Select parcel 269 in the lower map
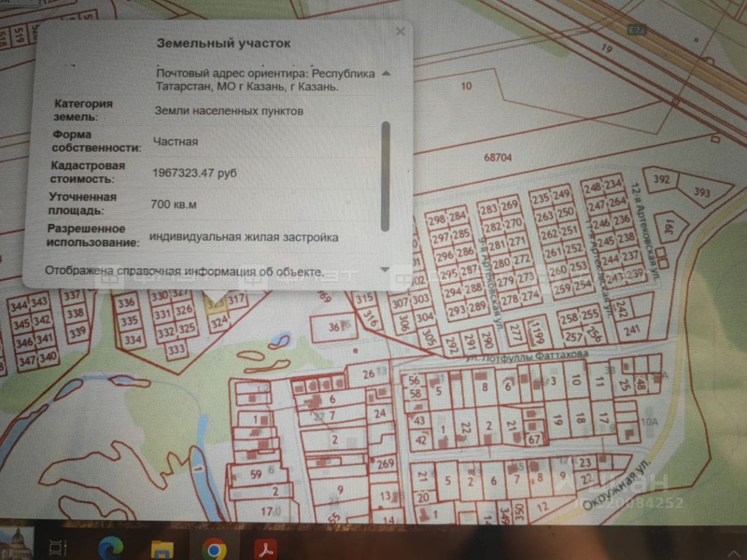The height and width of the screenshot is (560, 747). click(x=385, y=464)
